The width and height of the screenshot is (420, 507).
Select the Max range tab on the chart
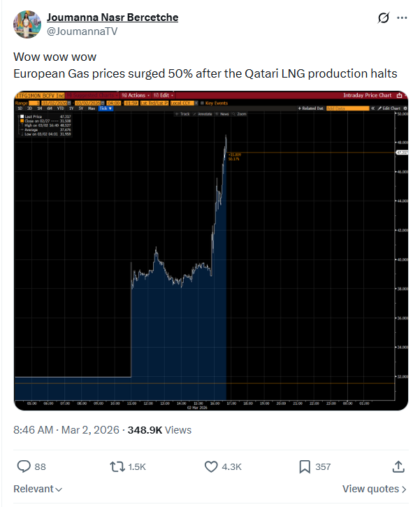pos(92,108)
